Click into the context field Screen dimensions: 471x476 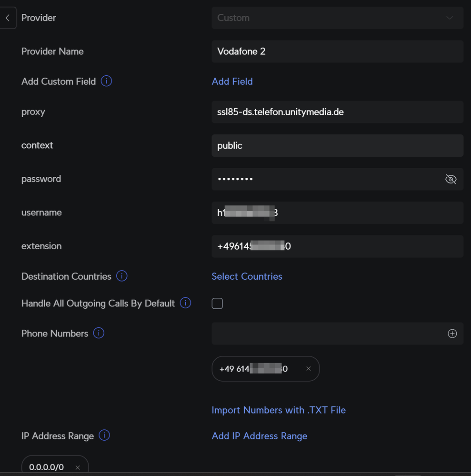pos(337,146)
